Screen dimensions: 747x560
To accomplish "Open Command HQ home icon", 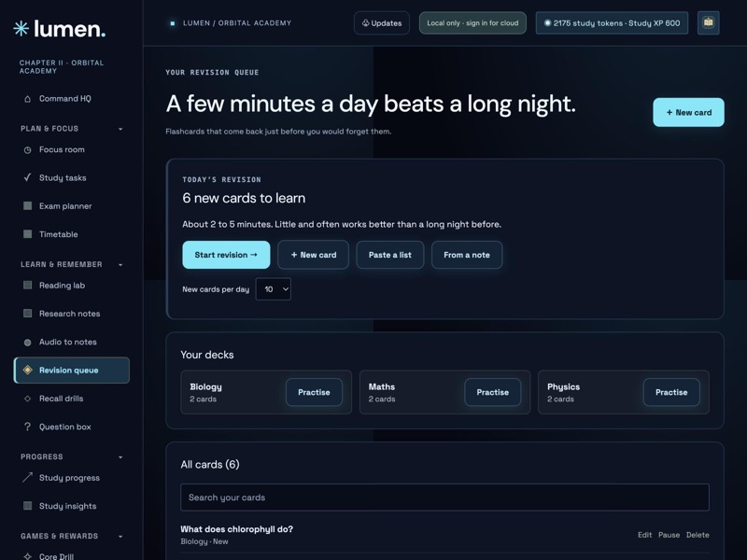I will point(28,99).
